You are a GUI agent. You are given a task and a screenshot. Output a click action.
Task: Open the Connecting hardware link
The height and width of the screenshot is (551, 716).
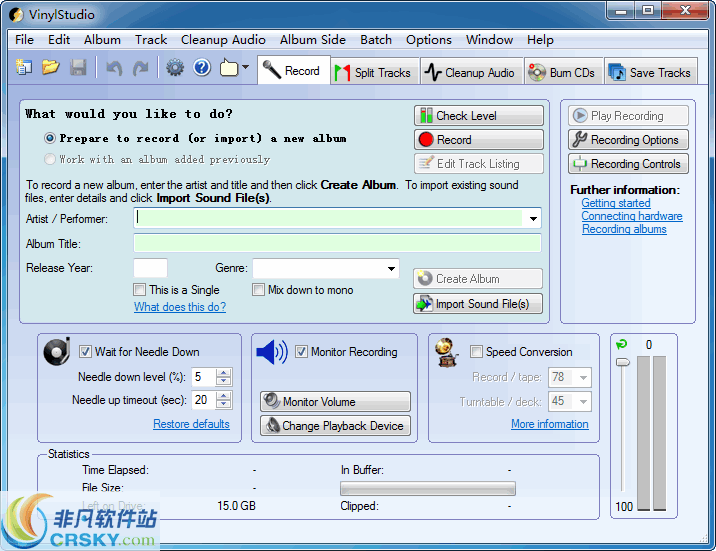coord(632,216)
